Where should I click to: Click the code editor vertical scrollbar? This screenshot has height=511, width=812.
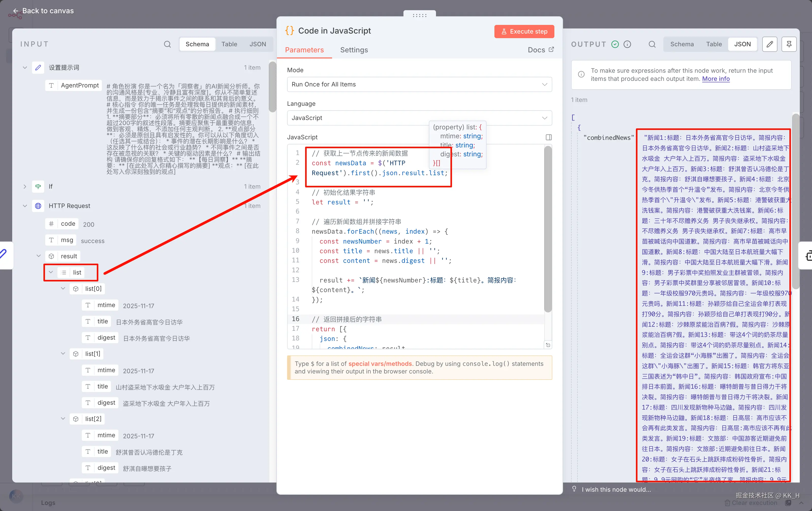(x=548, y=230)
